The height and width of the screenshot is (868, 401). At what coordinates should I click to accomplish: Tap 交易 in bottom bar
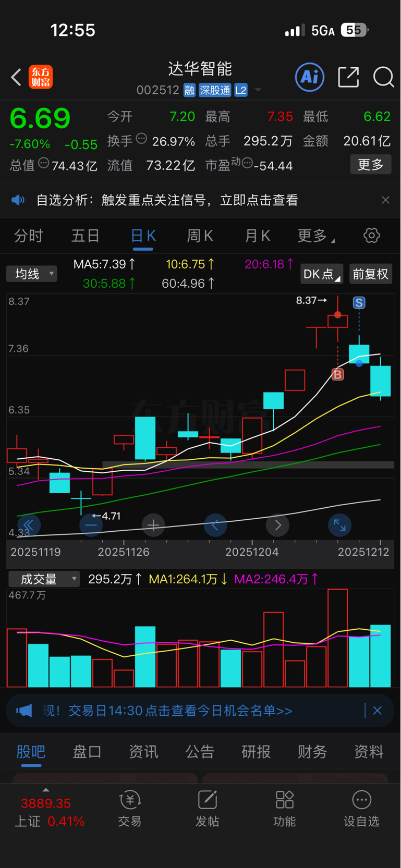click(x=130, y=810)
